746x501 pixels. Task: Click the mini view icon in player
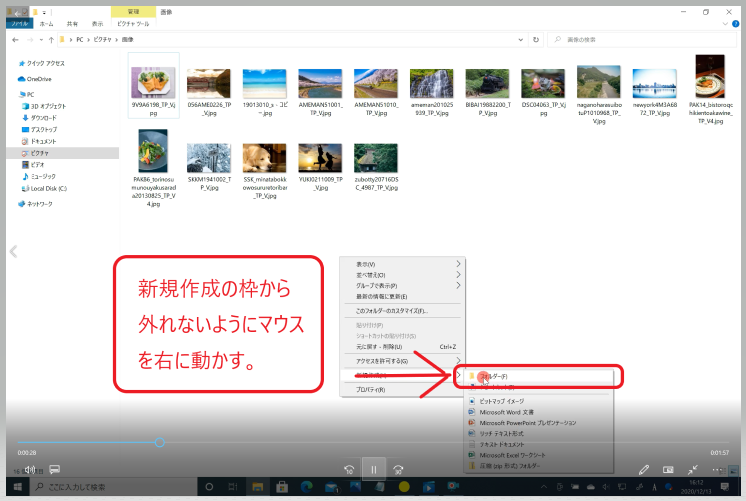(x=668, y=469)
